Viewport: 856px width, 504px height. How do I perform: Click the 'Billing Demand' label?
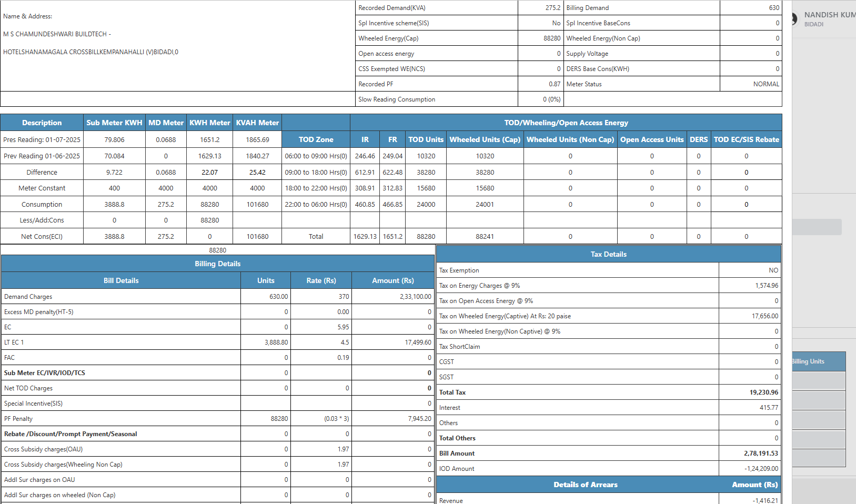(x=587, y=8)
